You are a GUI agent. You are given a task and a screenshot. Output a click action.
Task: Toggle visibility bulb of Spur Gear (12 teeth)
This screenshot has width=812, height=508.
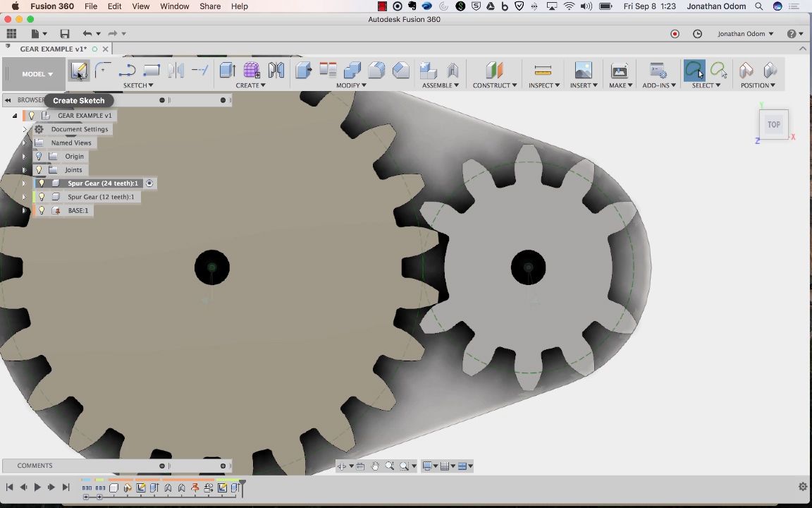tap(41, 197)
